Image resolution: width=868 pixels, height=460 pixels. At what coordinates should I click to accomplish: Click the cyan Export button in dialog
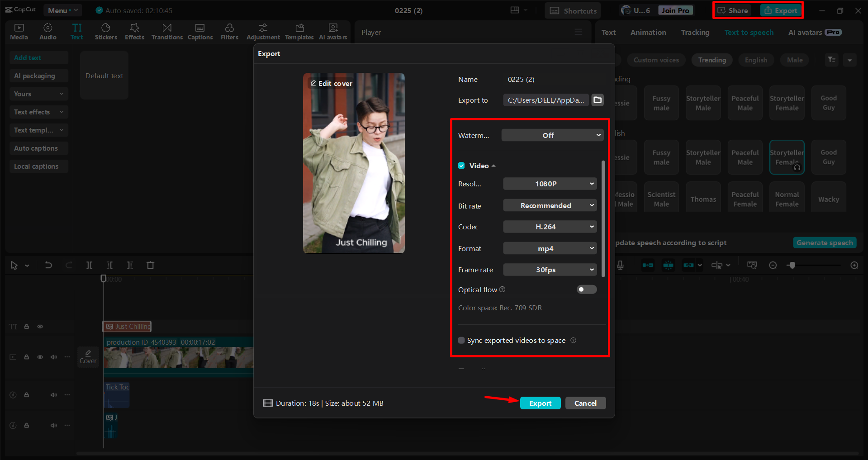541,403
